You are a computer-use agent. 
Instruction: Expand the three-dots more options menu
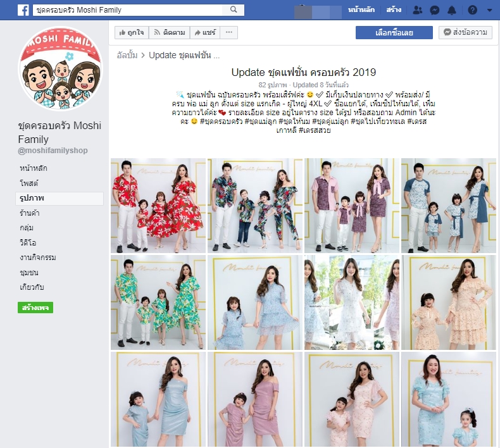coord(229,32)
